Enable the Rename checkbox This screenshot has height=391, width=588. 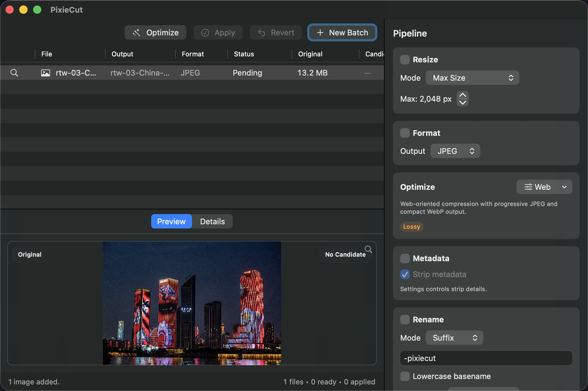tap(405, 320)
